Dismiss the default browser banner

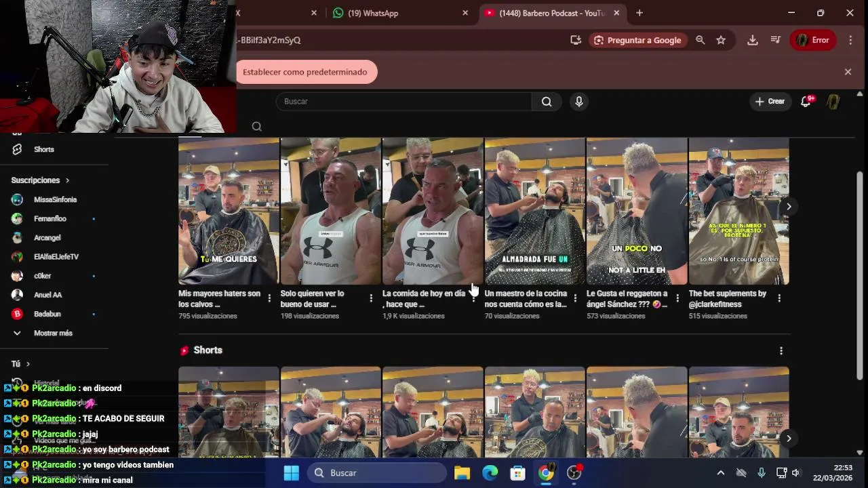848,72
